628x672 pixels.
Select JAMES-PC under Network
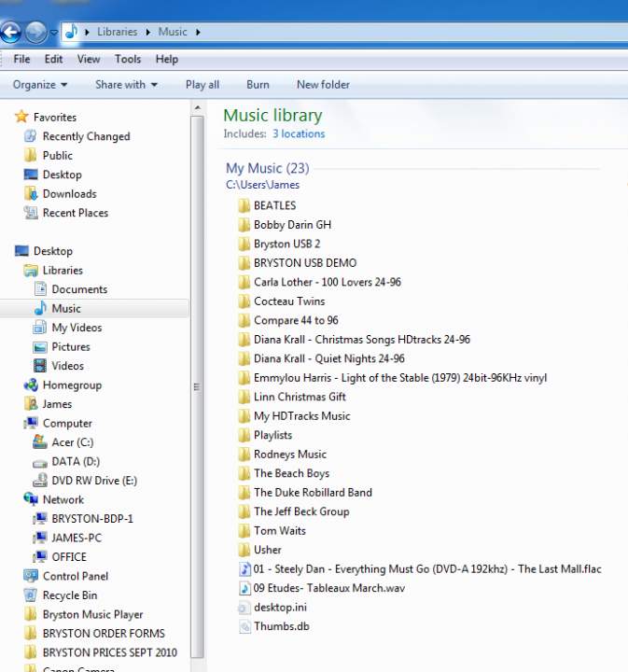click(x=77, y=538)
